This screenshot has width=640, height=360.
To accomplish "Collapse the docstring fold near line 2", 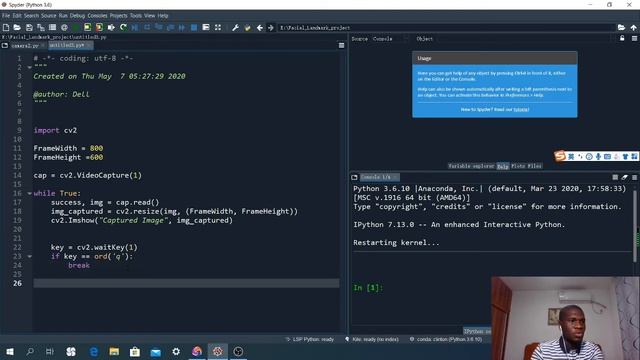I will 29,67.
